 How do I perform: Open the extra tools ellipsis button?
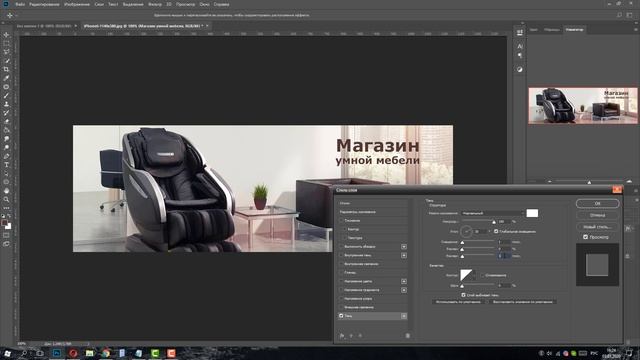[x=6, y=208]
